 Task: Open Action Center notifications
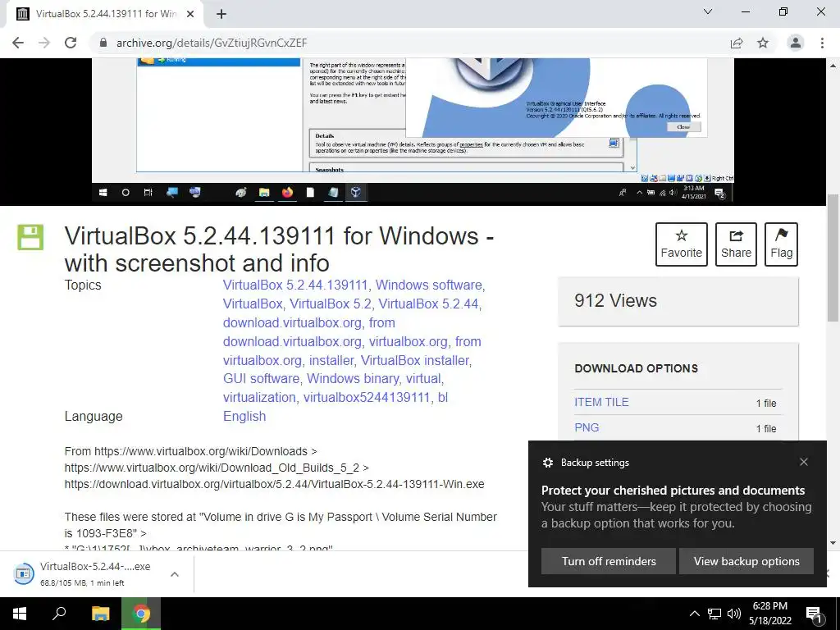tap(814, 614)
